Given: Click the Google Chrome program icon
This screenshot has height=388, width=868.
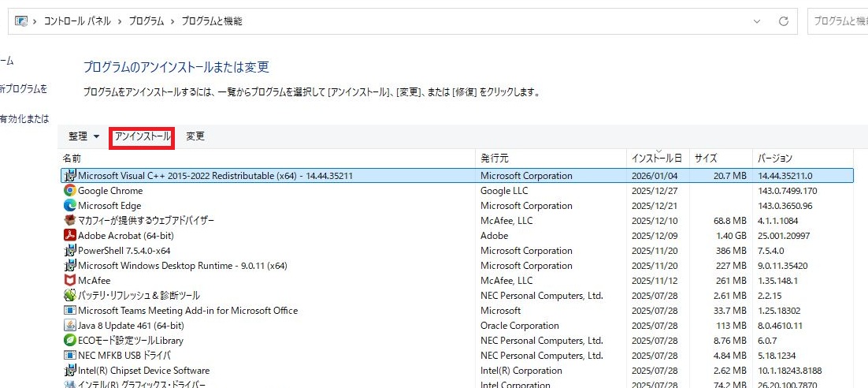Looking at the screenshot, I should (69, 191).
